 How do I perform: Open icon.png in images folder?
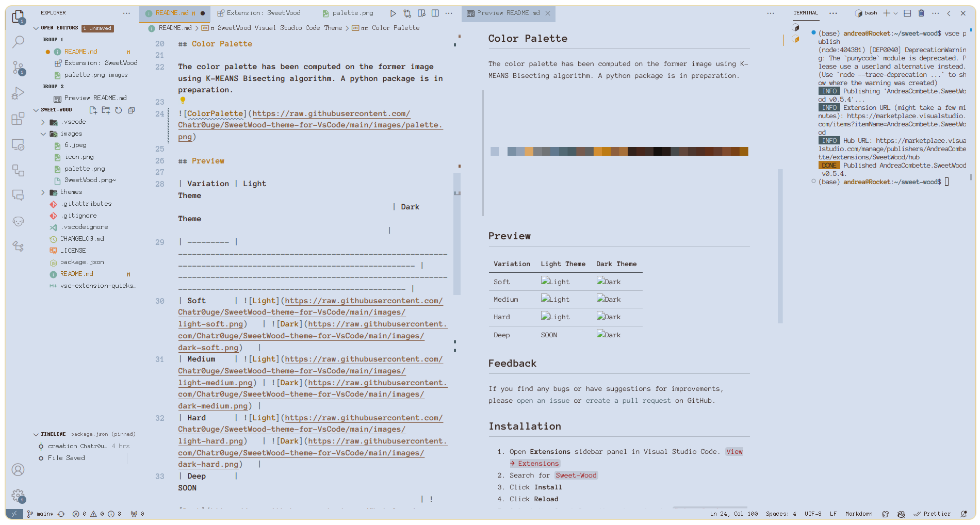[79, 157]
